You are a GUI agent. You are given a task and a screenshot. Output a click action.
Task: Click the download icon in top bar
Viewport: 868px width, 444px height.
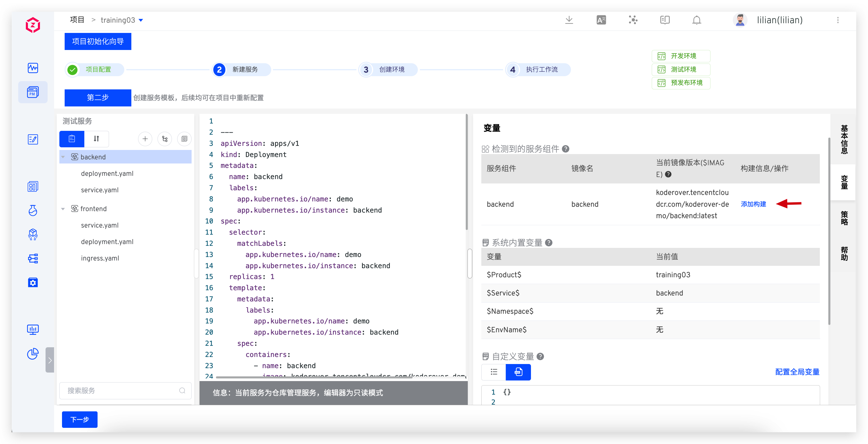click(x=569, y=20)
